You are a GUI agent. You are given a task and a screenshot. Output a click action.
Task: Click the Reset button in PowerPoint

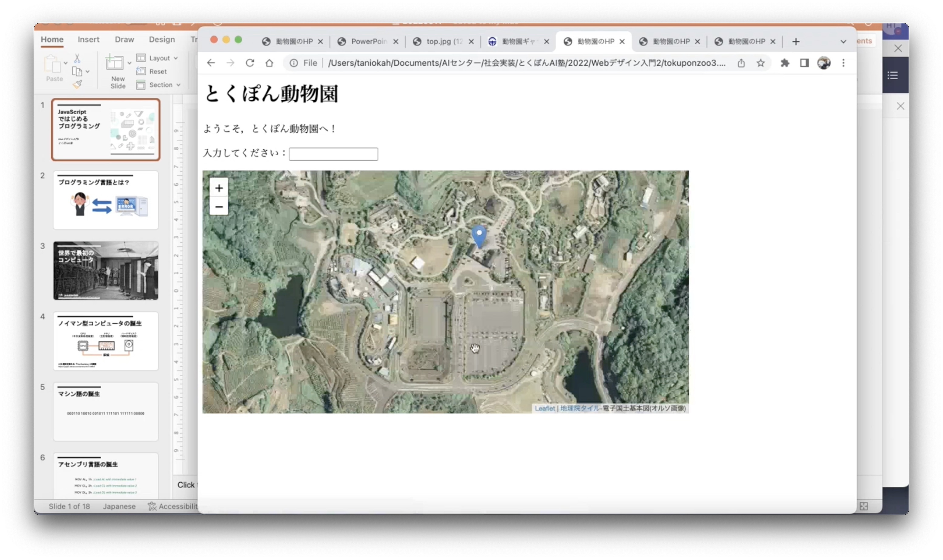pos(151,71)
